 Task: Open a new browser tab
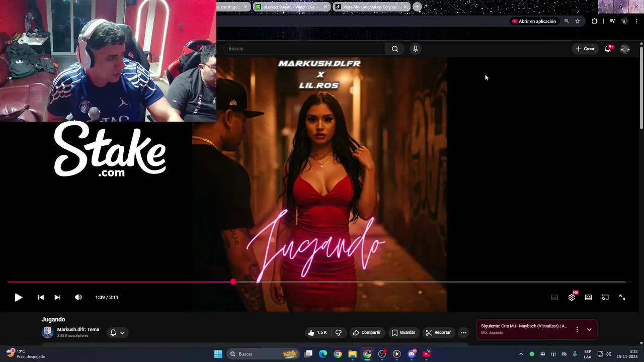(417, 7)
